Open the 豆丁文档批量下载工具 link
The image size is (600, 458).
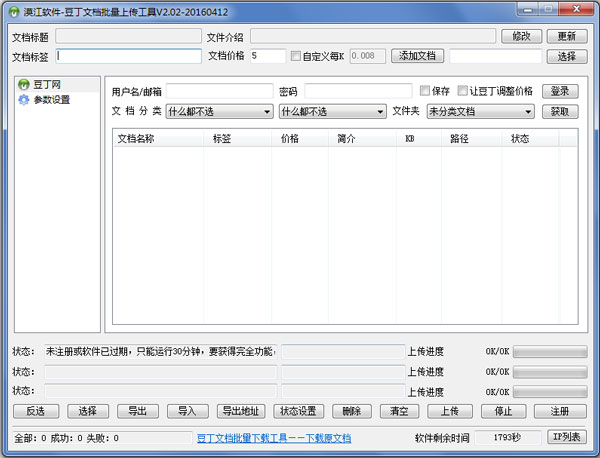click(x=273, y=438)
